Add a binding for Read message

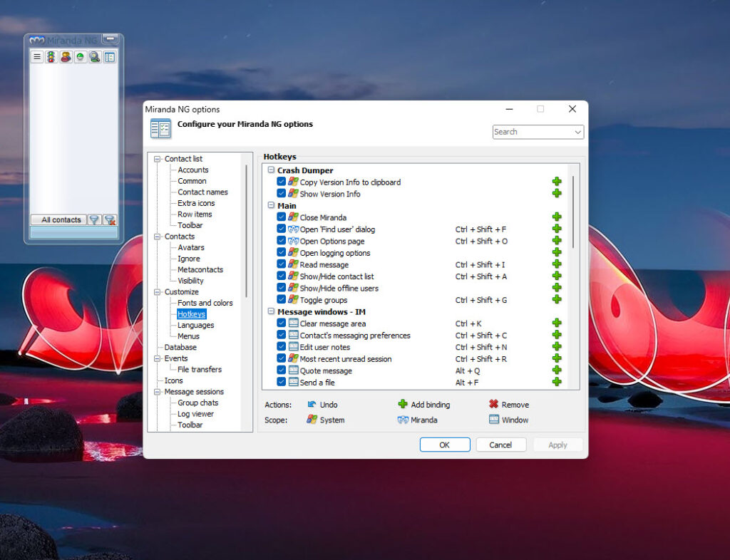tap(557, 264)
